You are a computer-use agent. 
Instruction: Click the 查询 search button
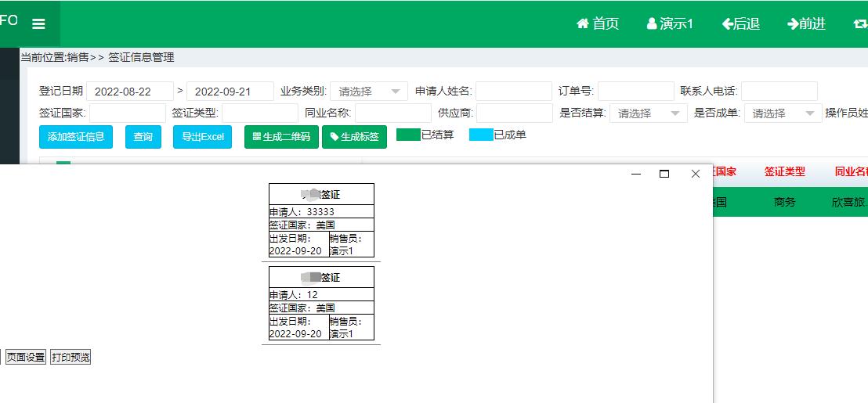[x=143, y=137]
